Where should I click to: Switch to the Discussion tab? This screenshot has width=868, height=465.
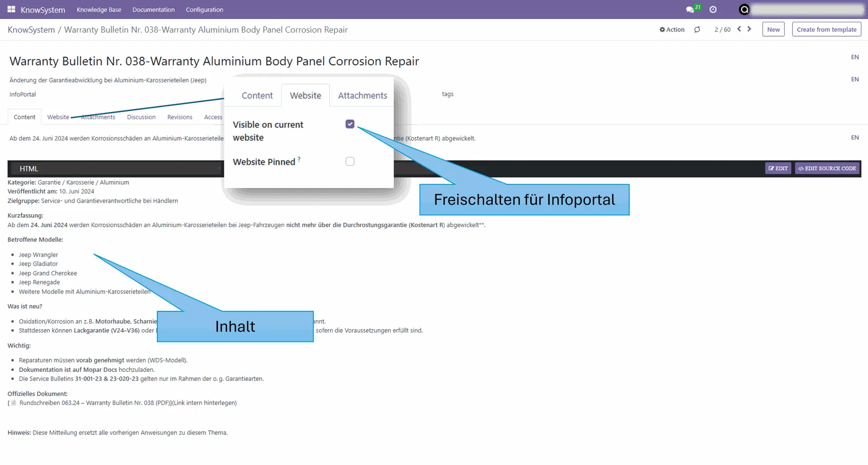click(x=141, y=117)
